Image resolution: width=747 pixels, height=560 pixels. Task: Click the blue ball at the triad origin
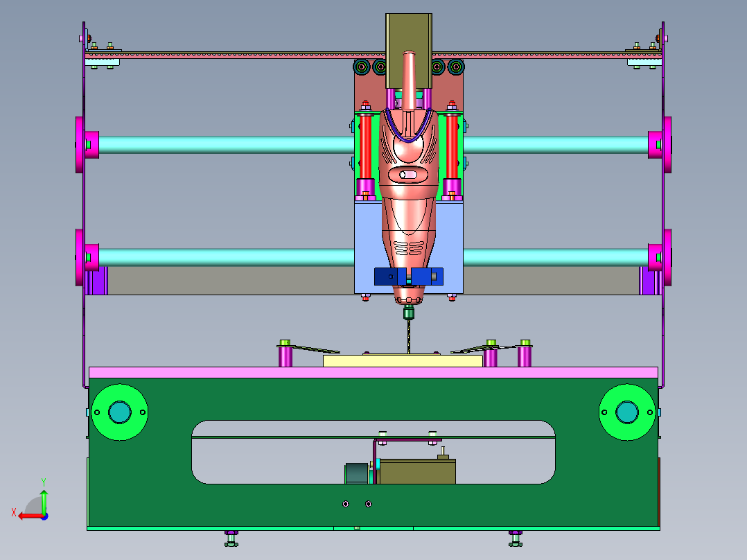[44, 516]
